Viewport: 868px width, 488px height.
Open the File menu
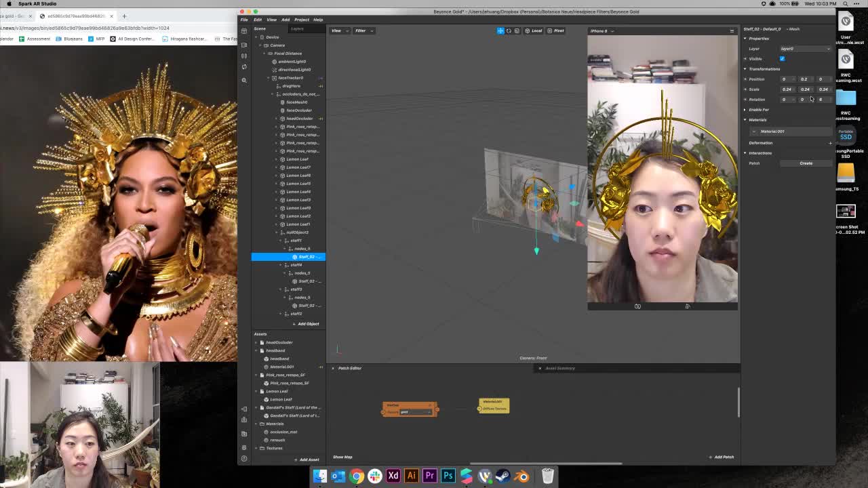(x=244, y=20)
